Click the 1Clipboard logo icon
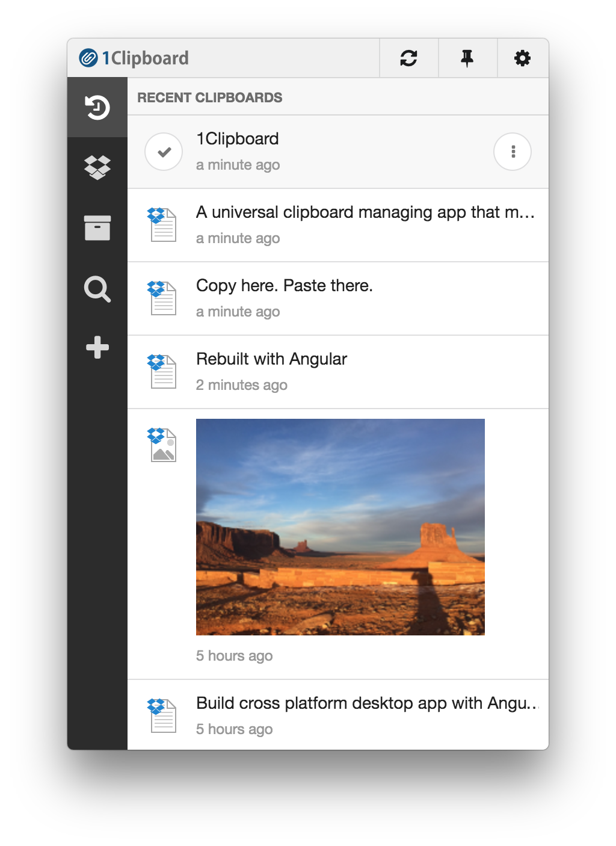 (x=88, y=58)
